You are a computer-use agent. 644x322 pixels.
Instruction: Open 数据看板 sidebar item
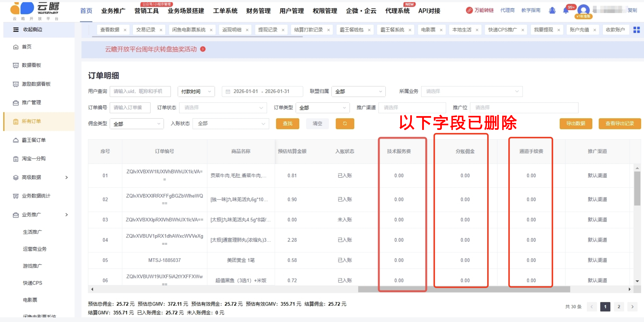31,65
